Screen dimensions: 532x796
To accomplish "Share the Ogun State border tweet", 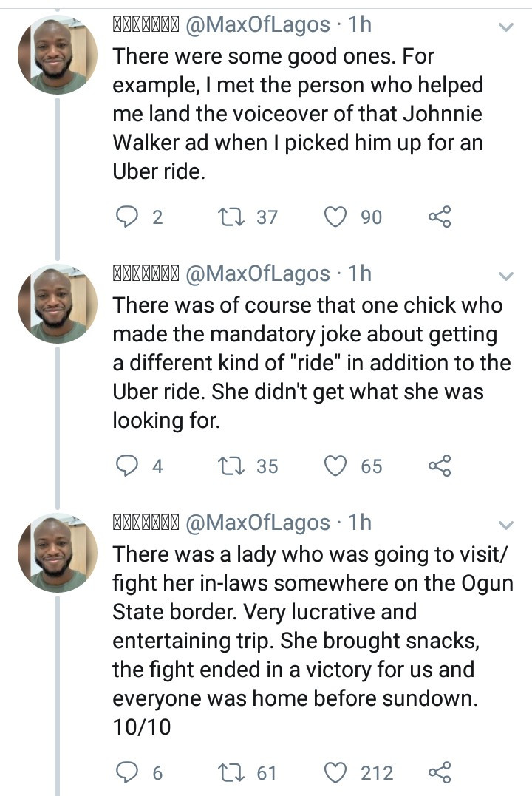I will click(439, 773).
